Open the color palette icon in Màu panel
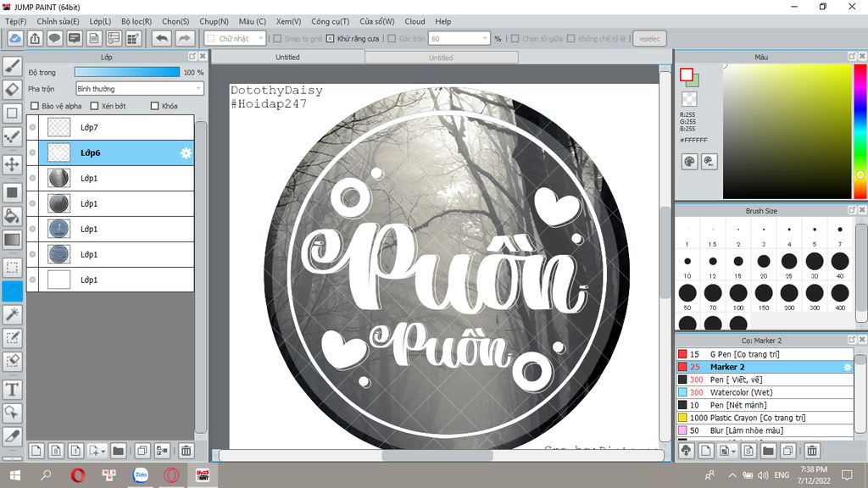The width and height of the screenshot is (868, 488). coord(689,162)
